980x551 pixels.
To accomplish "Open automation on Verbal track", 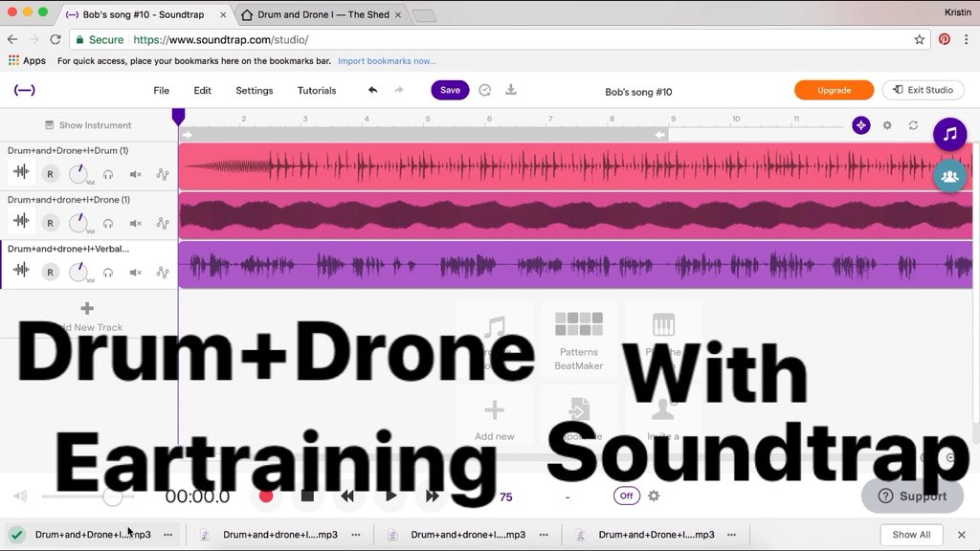I will [x=163, y=273].
